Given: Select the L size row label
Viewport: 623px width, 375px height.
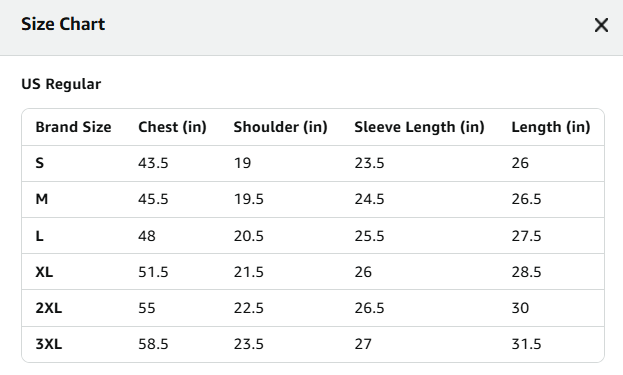Looking at the screenshot, I should [x=39, y=236].
